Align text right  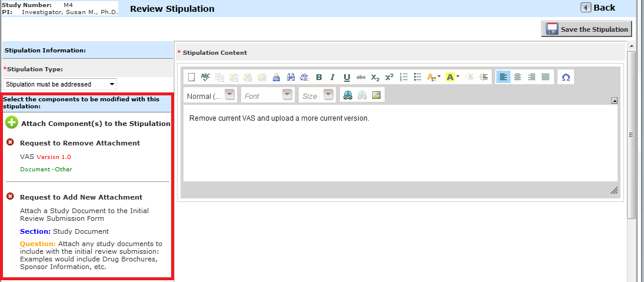point(532,77)
